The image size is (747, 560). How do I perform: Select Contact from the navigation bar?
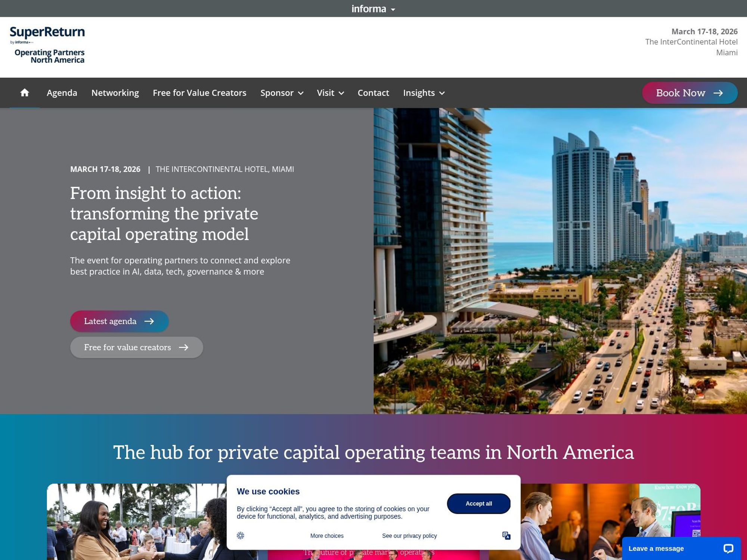[373, 93]
